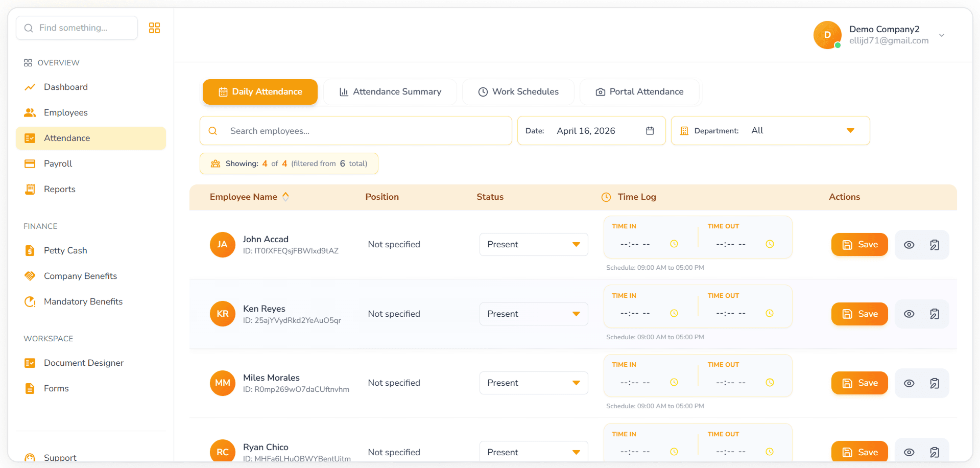Viewport: 980px width, 468px height.
Task: Go to Payroll in the sidebar
Action: point(58,163)
